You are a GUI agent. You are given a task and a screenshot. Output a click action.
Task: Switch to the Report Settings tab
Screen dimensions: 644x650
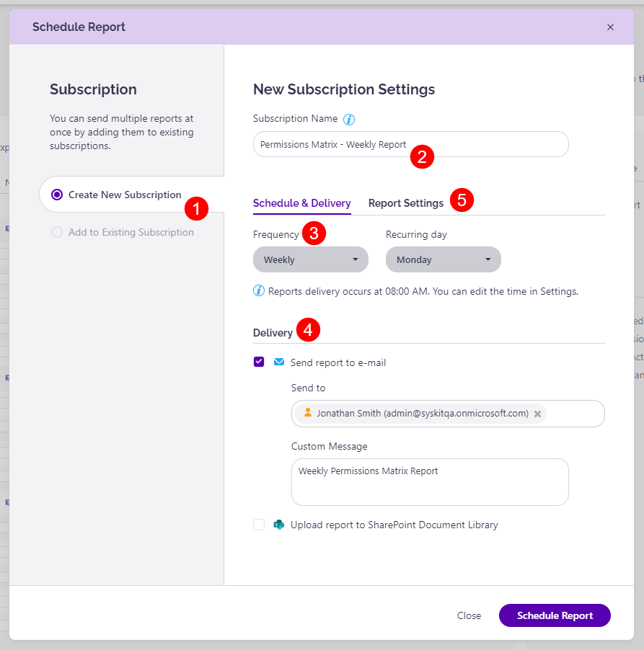405,203
